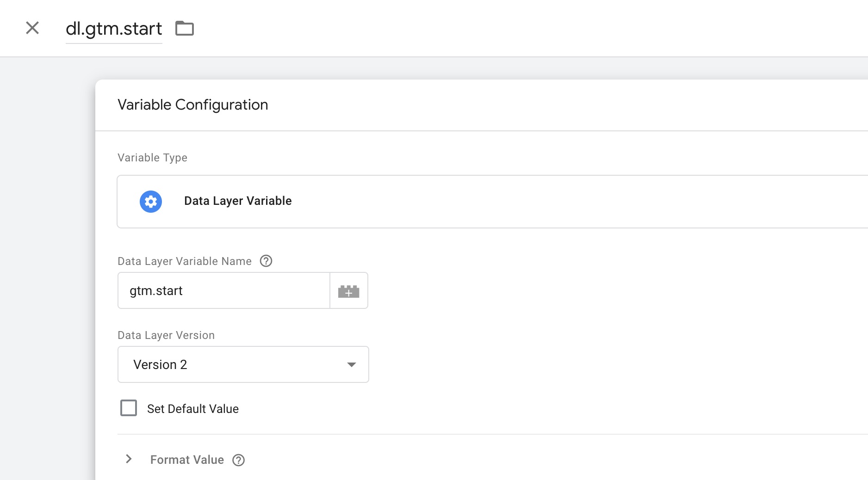Image resolution: width=868 pixels, height=480 pixels.
Task: Click the Variable Type label
Action: coord(152,158)
